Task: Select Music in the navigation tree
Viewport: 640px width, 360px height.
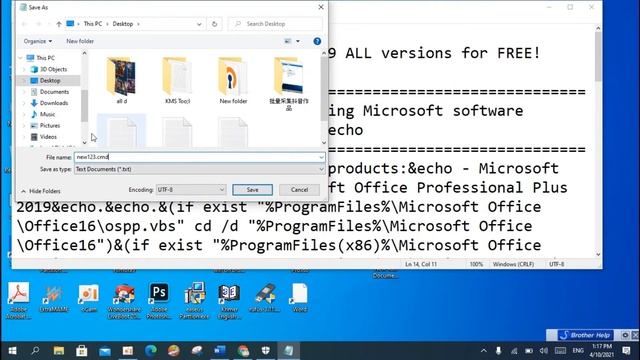Action: (47, 114)
